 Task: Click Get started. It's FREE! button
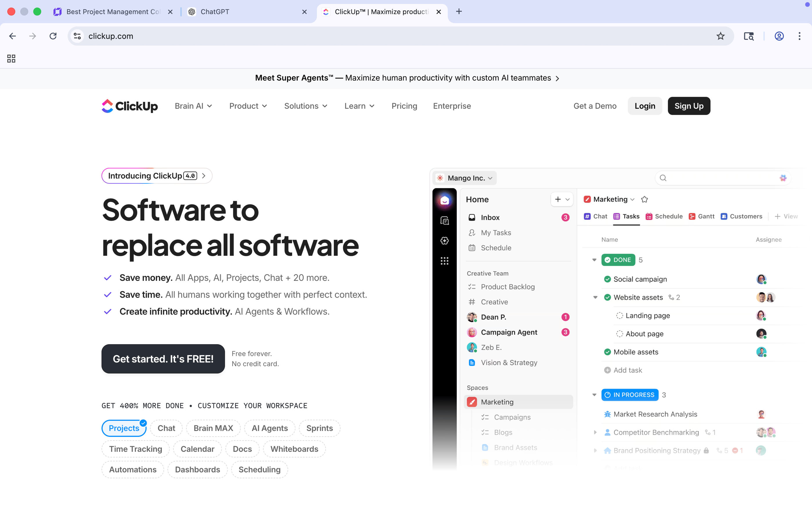click(x=163, y=359)
